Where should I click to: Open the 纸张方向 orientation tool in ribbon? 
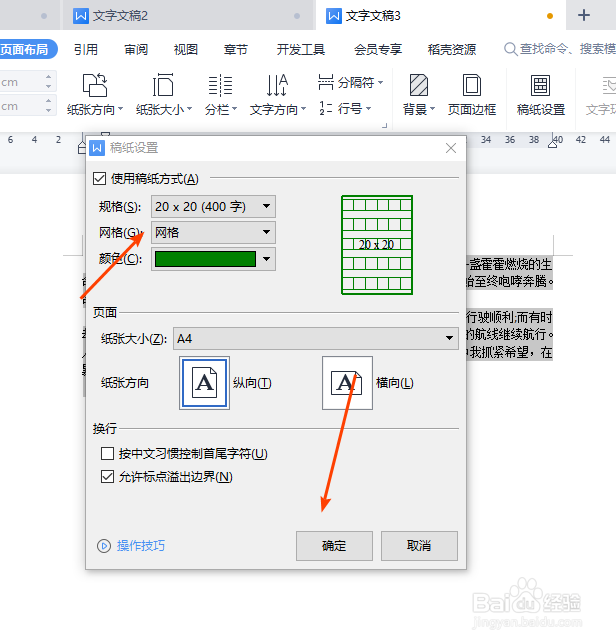tap(95, 94)
